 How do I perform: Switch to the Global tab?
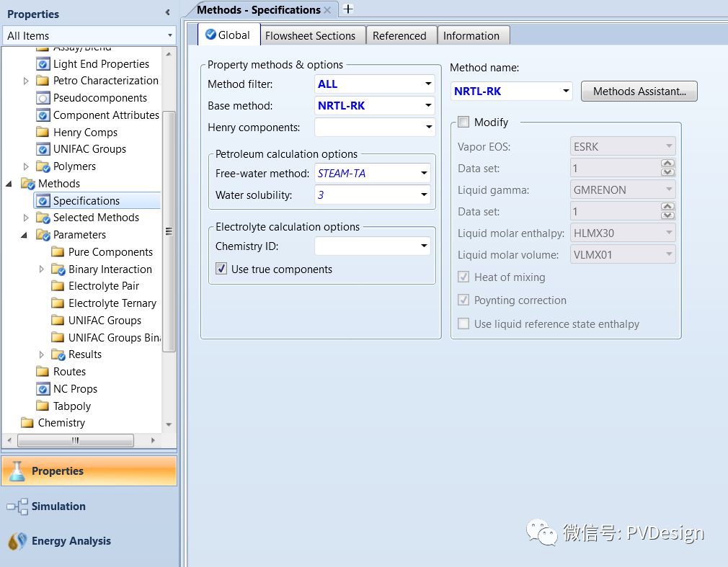228,35
